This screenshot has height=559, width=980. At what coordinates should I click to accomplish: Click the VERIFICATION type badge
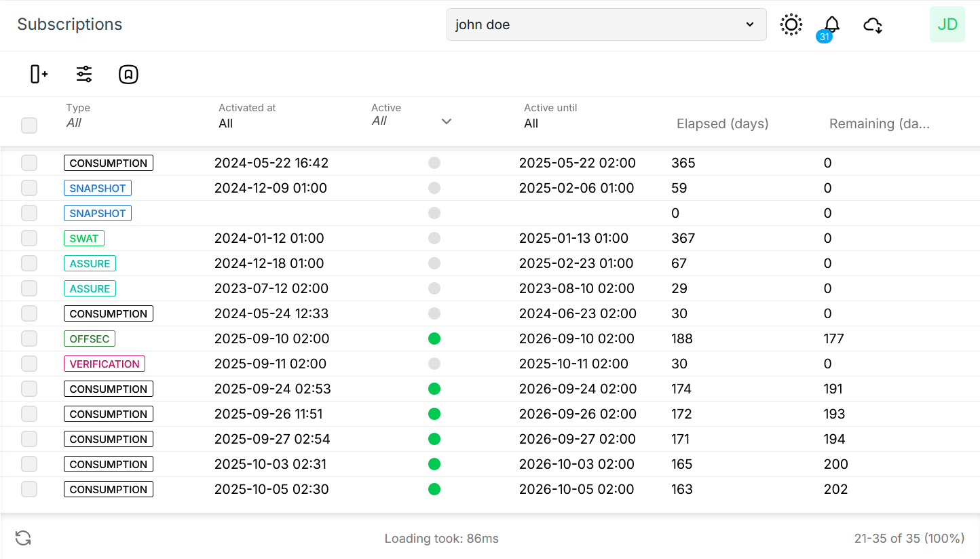(x=104, y=364)
